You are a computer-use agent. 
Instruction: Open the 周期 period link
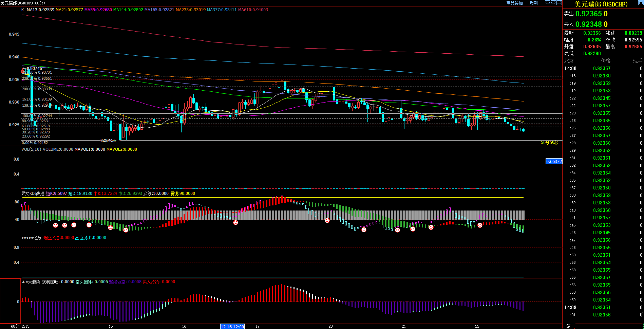(x=534, y=3)
